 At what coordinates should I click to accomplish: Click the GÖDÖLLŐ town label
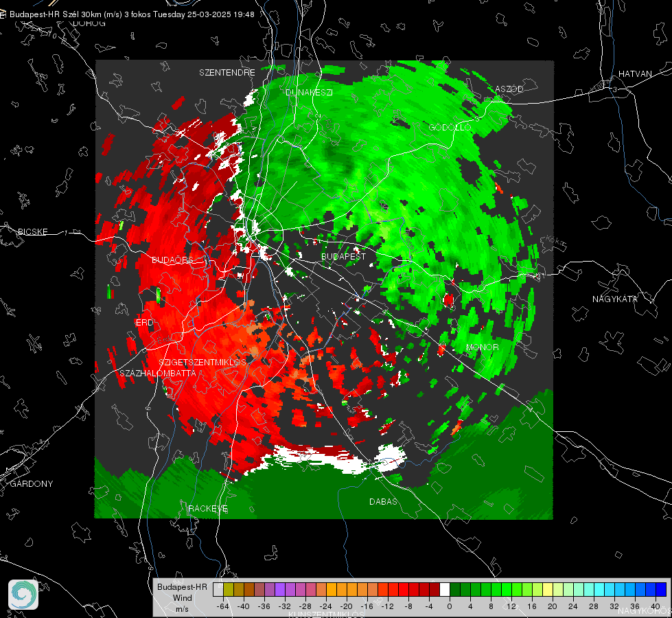(450, 127)
